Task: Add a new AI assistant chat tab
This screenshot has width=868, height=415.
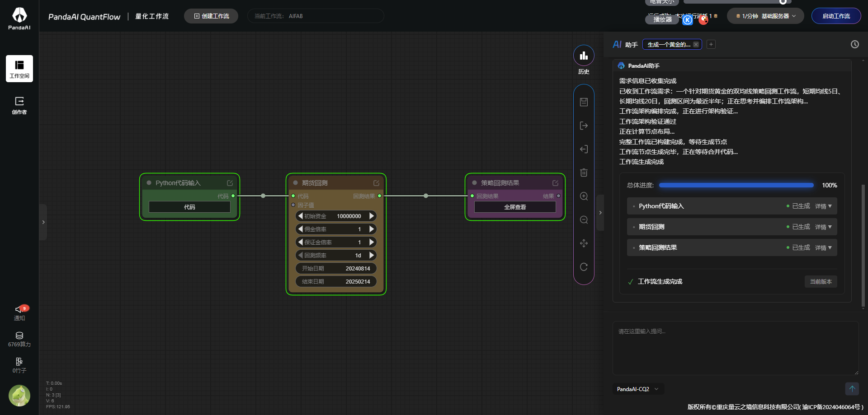Action: [711, 44]
